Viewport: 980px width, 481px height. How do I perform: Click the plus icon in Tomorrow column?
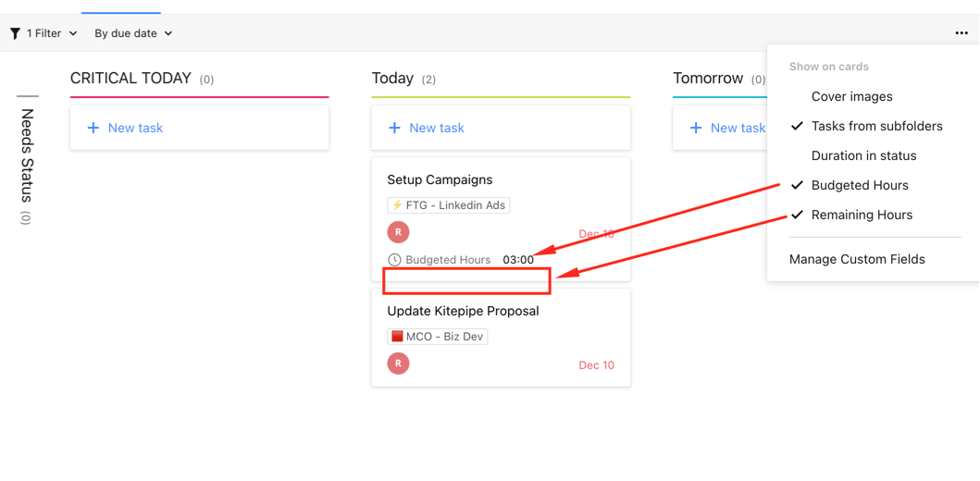click(696, 128)
